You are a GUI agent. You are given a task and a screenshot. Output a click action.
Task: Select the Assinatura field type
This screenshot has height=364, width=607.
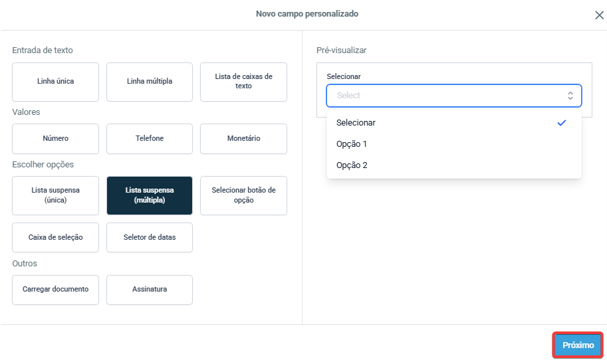(x=150, y=290)
